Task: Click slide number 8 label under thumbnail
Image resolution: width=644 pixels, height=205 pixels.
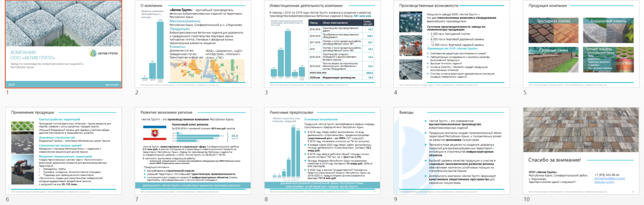Action: click(266, 199)
